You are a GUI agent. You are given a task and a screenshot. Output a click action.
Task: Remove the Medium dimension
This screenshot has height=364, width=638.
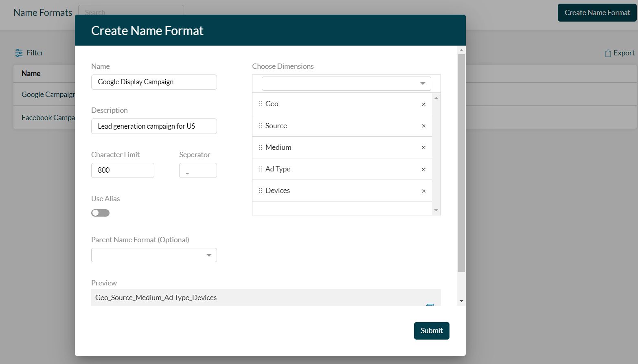(x=423, y=147)
